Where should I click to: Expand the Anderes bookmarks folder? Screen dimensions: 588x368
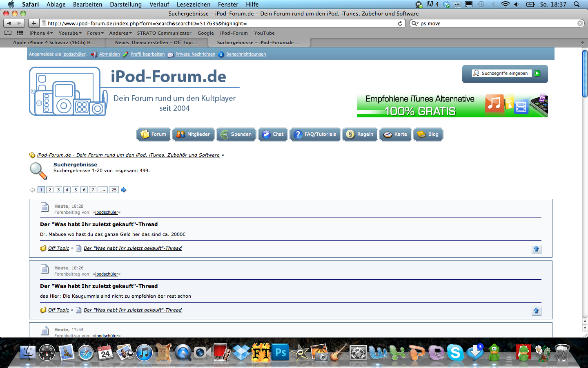120,33
